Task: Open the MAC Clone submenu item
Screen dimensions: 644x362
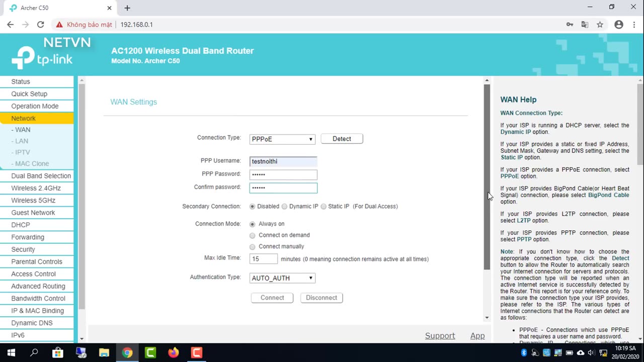Action: 31,163
